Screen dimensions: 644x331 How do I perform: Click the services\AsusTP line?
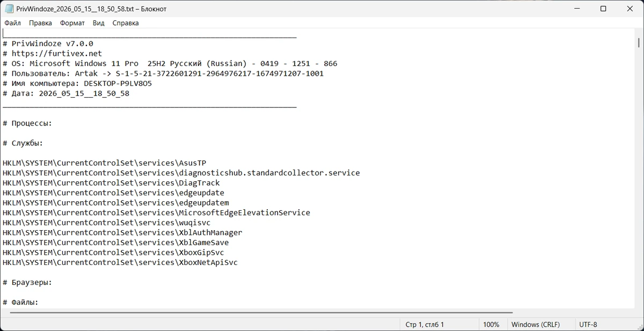[104, 163]
